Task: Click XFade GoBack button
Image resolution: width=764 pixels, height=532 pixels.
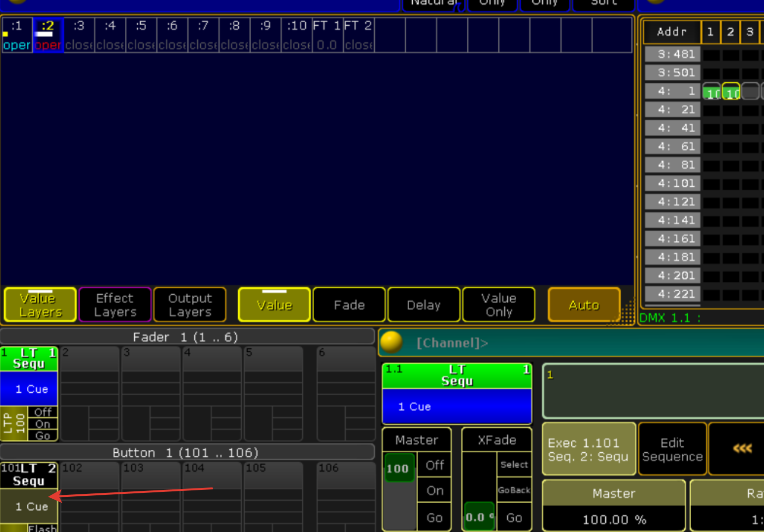Action: (514, 490)
